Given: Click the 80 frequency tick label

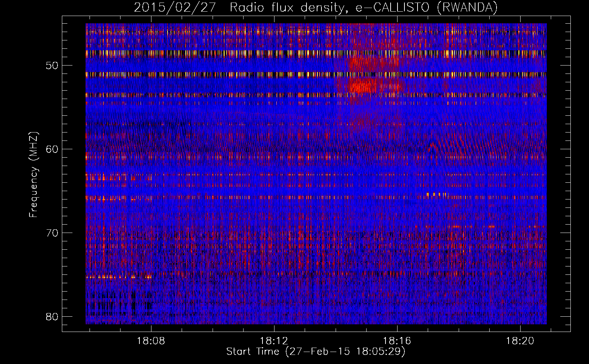Looking at the screenshot, I should [52, 316].
